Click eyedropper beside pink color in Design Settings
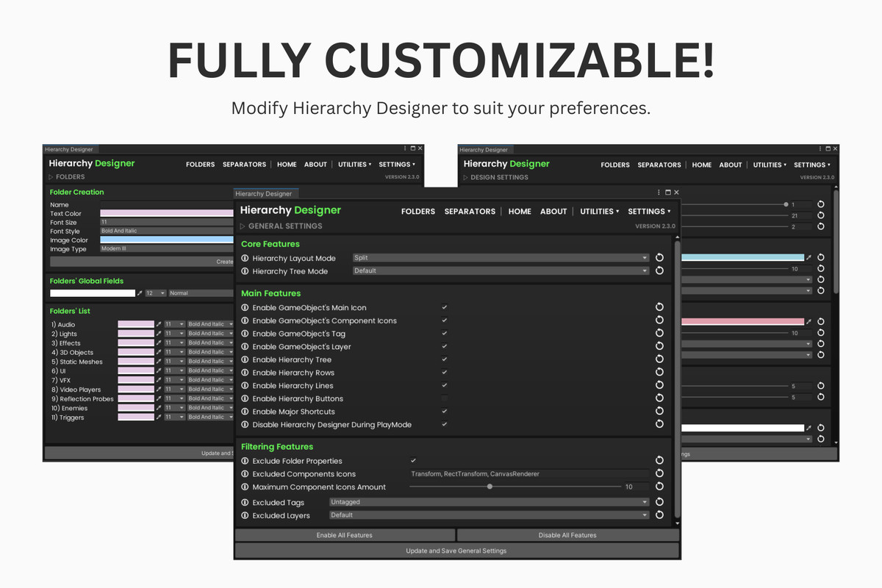Screen dimensions: 882x588 (809, 322)
